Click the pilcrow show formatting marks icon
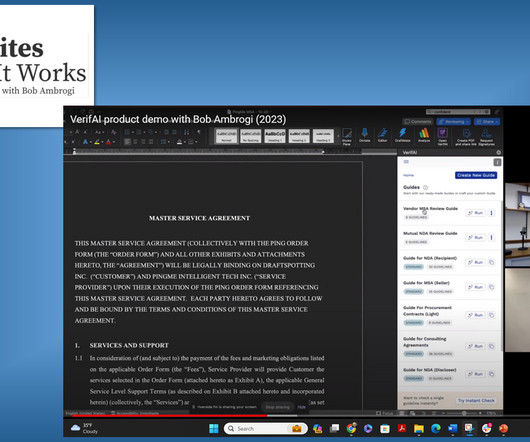Screen dimensions: 530x442 point(199,132)
